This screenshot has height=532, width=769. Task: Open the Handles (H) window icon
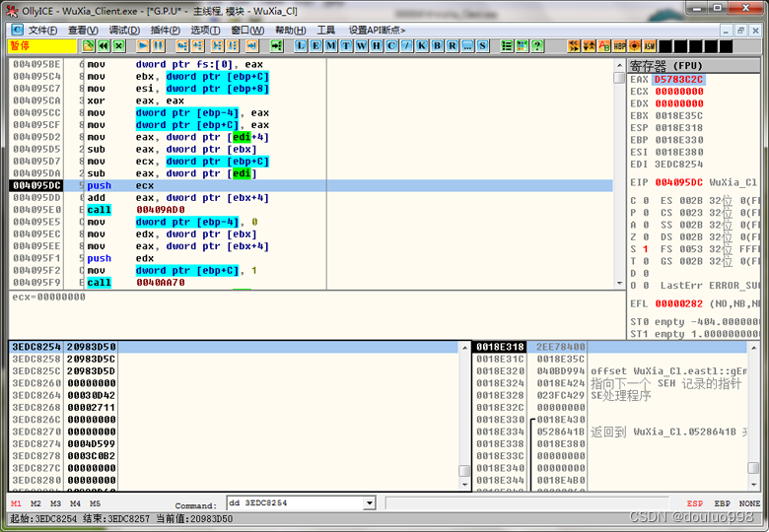pyautogui.click(x=377, y=46)
